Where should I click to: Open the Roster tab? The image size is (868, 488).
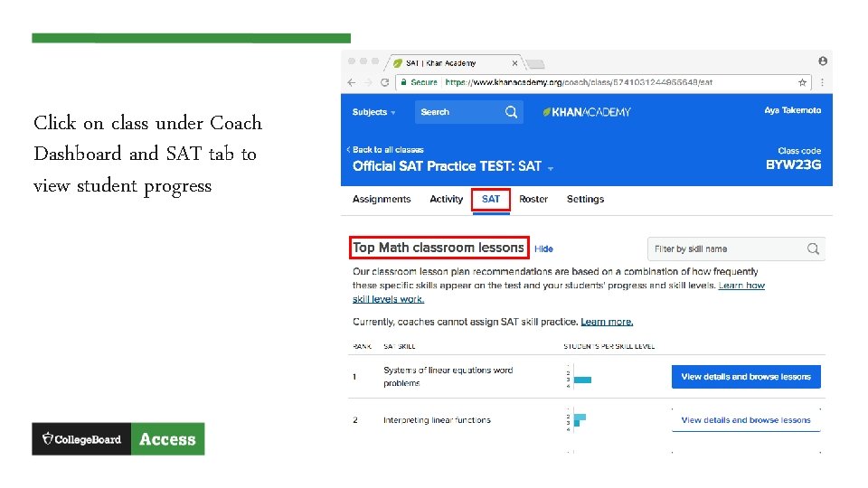point(533,199)
